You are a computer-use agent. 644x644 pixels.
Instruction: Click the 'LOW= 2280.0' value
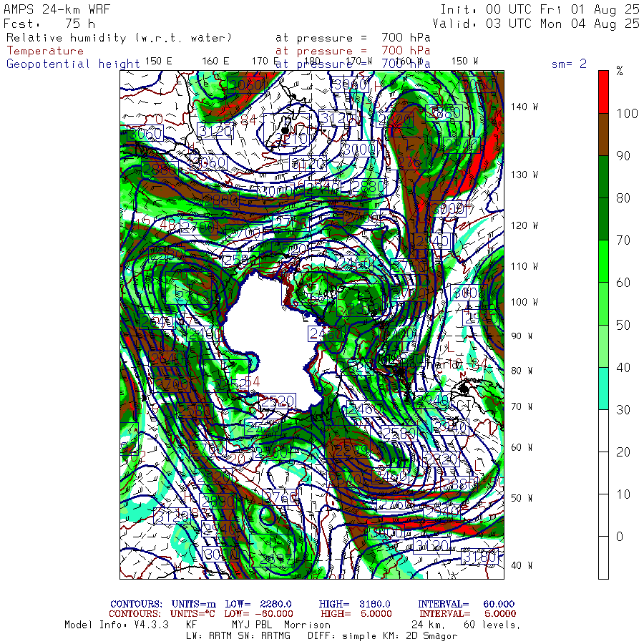[258, 604]
